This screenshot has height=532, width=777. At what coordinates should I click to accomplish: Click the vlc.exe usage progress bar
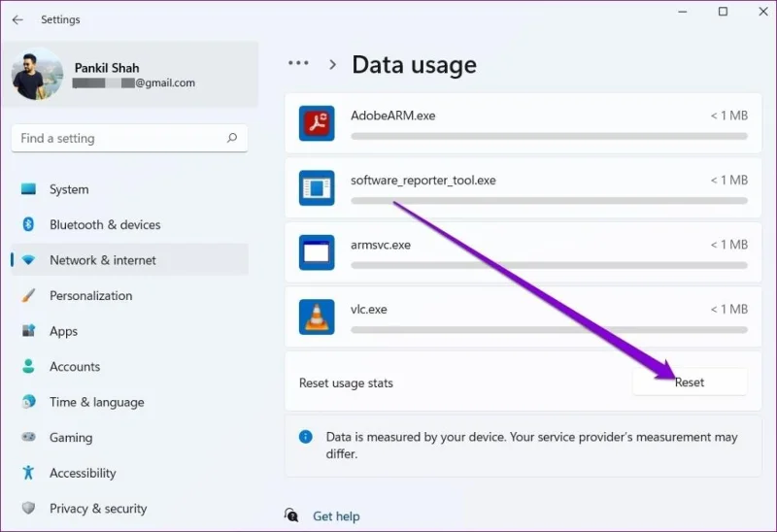point(549,329)
